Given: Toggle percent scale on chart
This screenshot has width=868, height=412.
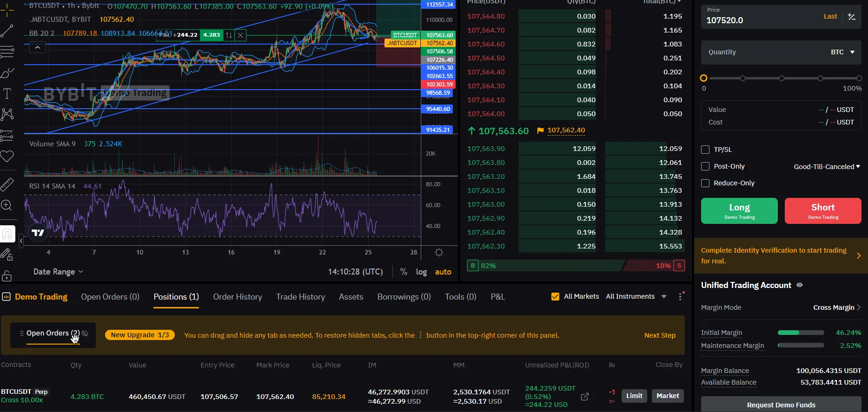Looking at the screenshot, I should [404, 272].
